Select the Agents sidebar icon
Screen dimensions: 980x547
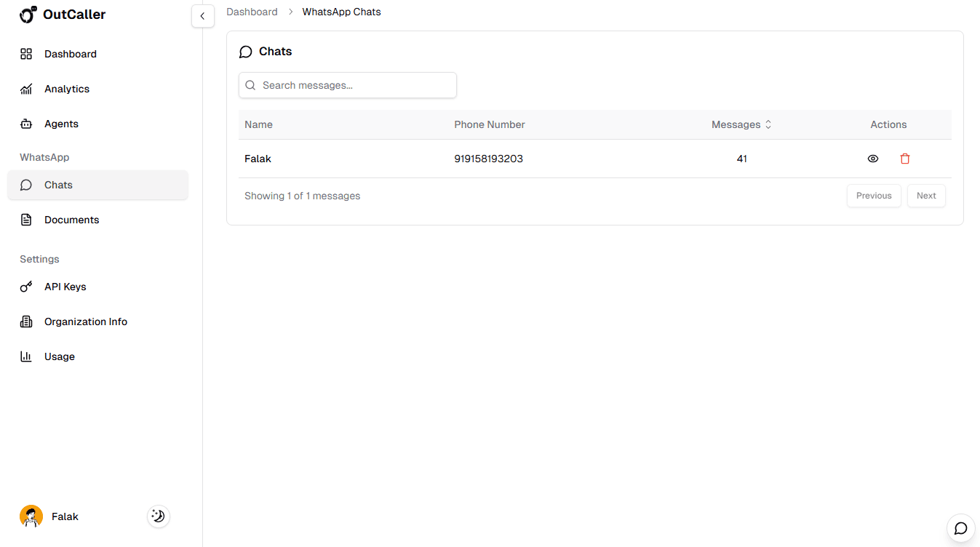(x=26, y=124)
